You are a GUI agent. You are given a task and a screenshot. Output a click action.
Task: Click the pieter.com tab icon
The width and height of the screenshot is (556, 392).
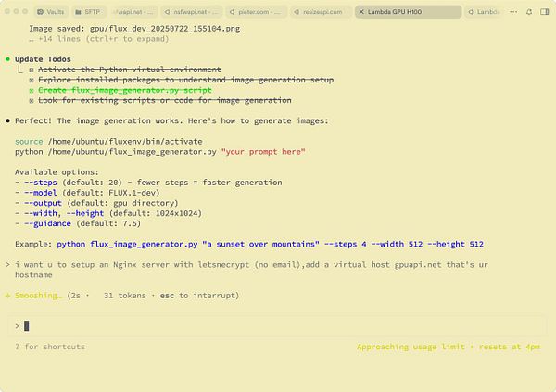tap(232, 12)
